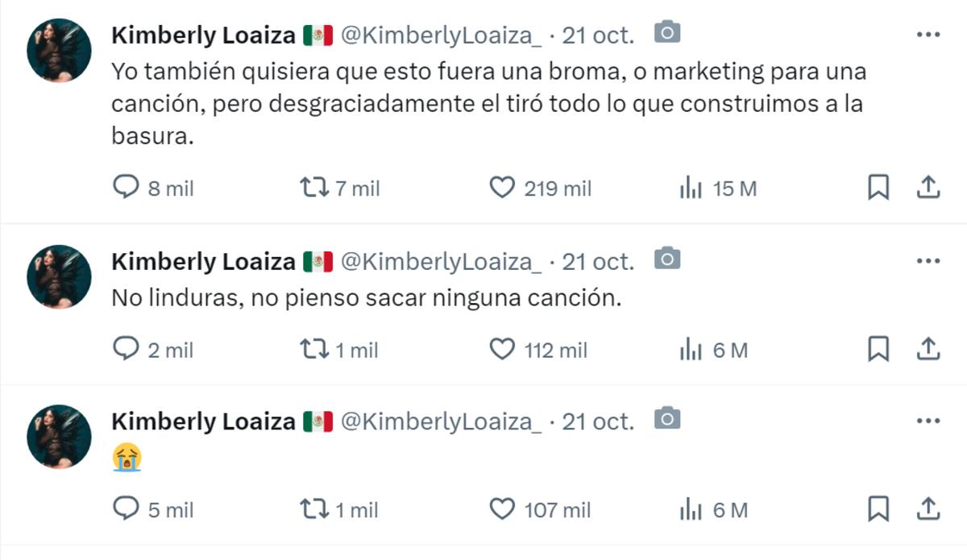Bookmark the 'broma, o marketing' tweet

click(x=878, y=188)
